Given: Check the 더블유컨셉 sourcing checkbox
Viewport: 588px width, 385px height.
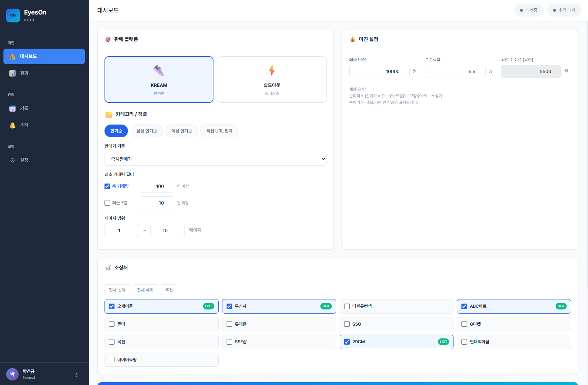Looking at the screenshot, I should (347, 306).
